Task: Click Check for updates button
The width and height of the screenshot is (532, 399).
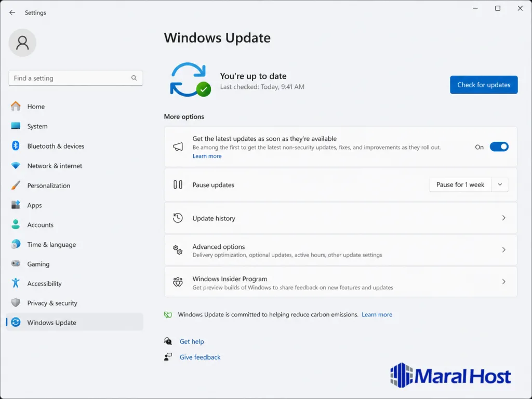Action: click(x=484, y=85)
